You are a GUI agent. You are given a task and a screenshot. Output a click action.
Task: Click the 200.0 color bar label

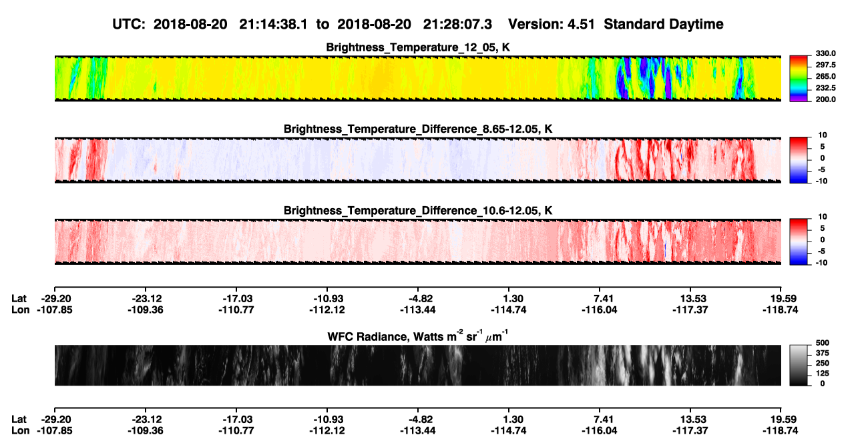pyautogui.click(x=824, y=99)
